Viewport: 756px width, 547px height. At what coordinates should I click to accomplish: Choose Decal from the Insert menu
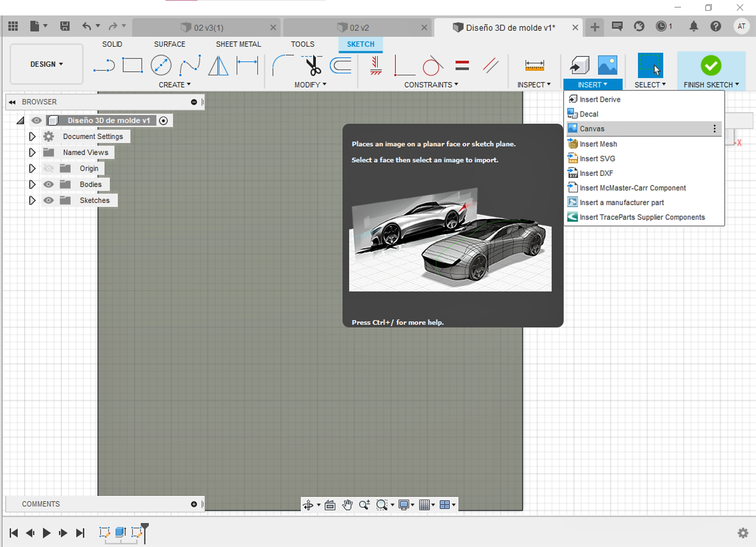(x=644, y=114)
